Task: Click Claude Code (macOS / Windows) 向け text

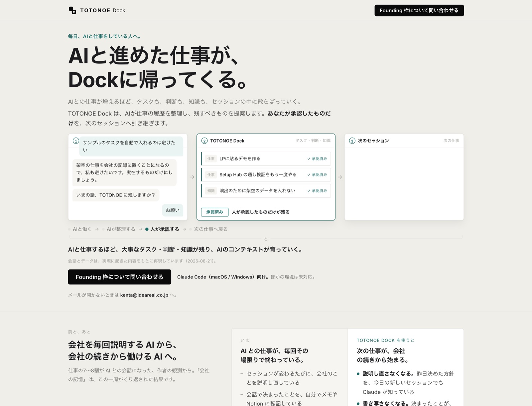Action: (223, 277)
